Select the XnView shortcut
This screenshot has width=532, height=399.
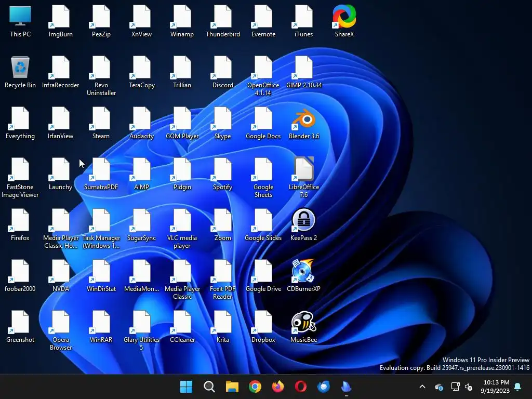tap(141, 21)
